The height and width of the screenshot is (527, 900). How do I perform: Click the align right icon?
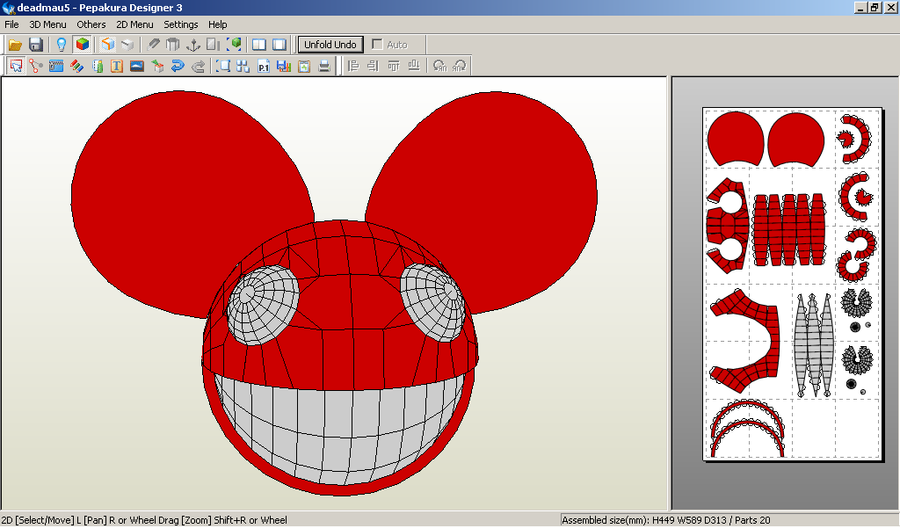[373, 66]
